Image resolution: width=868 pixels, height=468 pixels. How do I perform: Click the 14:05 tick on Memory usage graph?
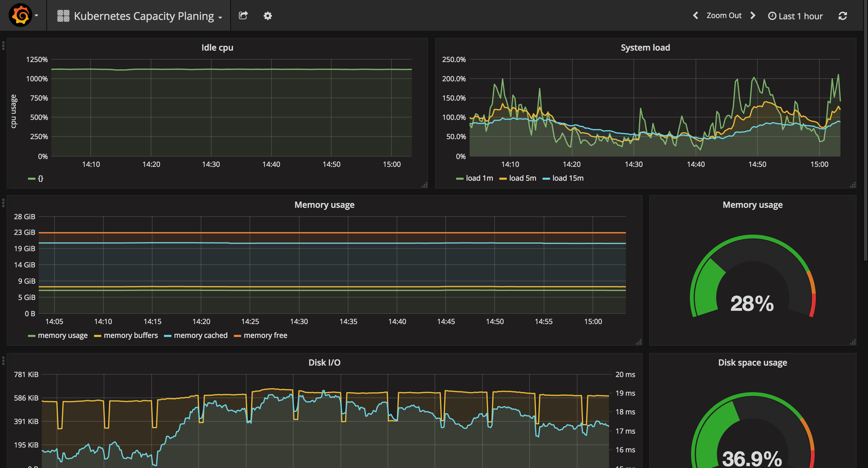54,322
